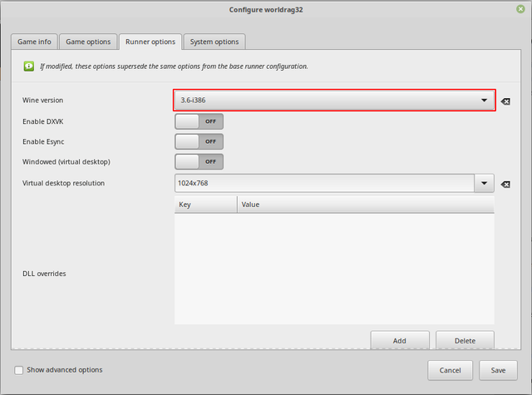The height and width of the screenshot is (395, 532).
Task: Click the 1024x768 resolution text field
Action: (x=324, y=183)
